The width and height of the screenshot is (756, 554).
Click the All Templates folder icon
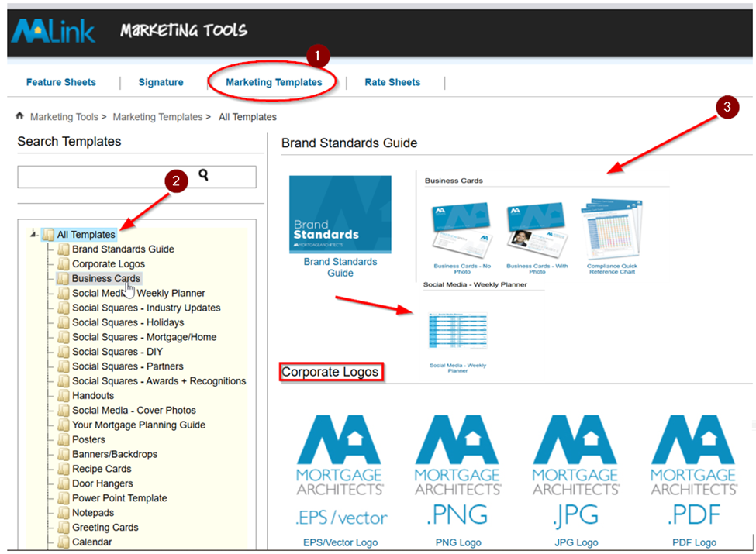[x=48, y=235]
